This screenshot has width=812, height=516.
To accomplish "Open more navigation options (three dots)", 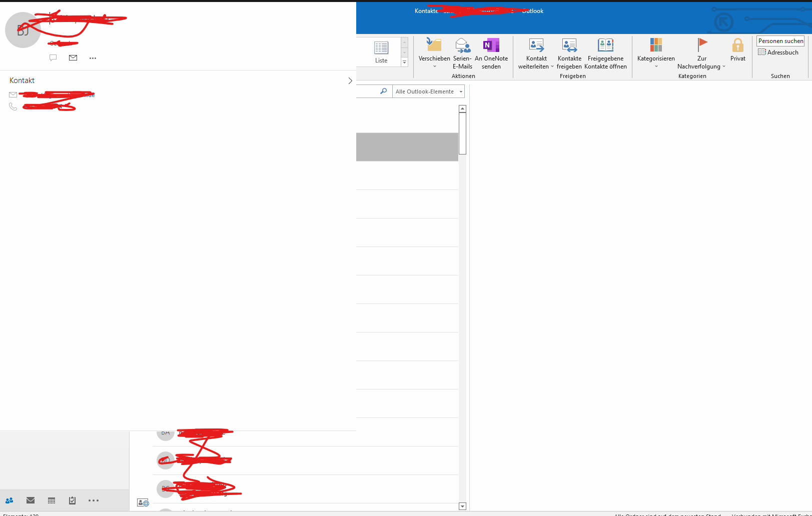I will [x=94, y=500].
